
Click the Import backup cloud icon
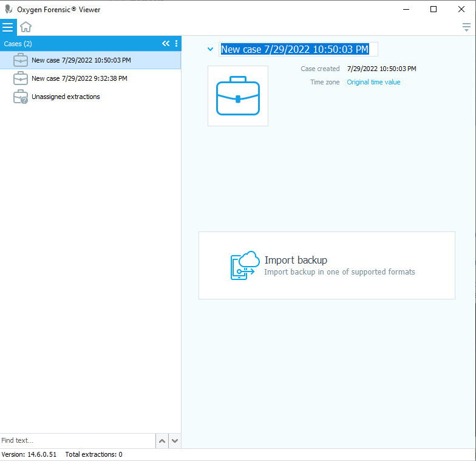tap(245, 266)
